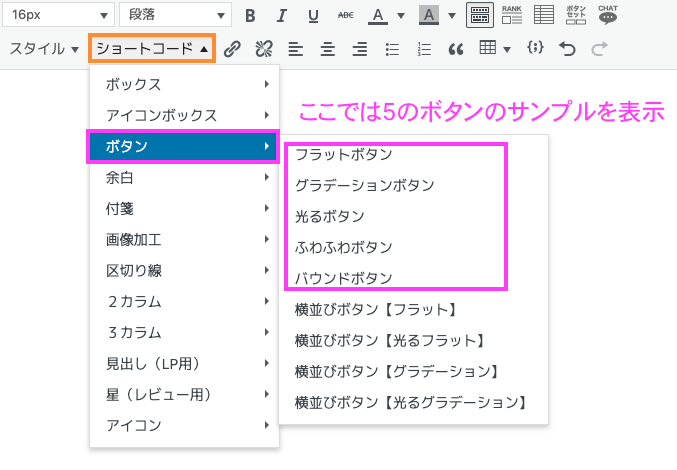This screenshot has height=470, width=677.
Task: Expand the ボックス submenu
Action: tap(184, 84)
